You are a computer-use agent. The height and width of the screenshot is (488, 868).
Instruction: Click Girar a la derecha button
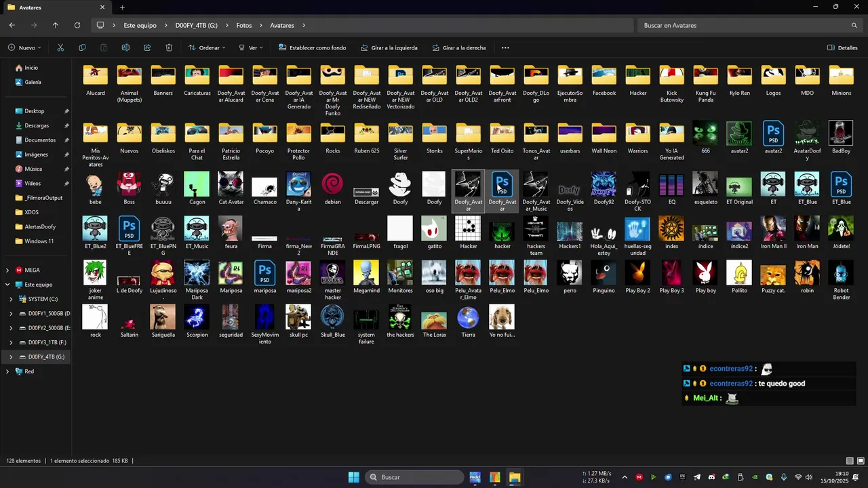458,47
